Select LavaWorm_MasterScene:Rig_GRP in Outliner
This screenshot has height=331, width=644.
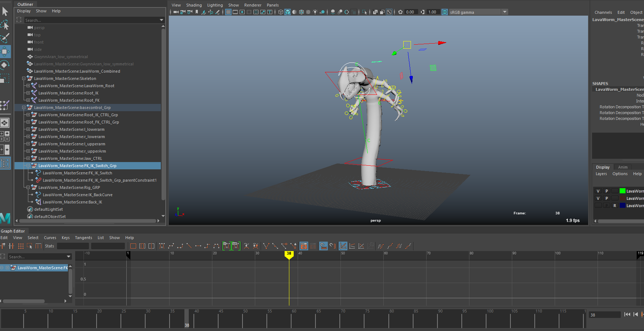point(69,187)
